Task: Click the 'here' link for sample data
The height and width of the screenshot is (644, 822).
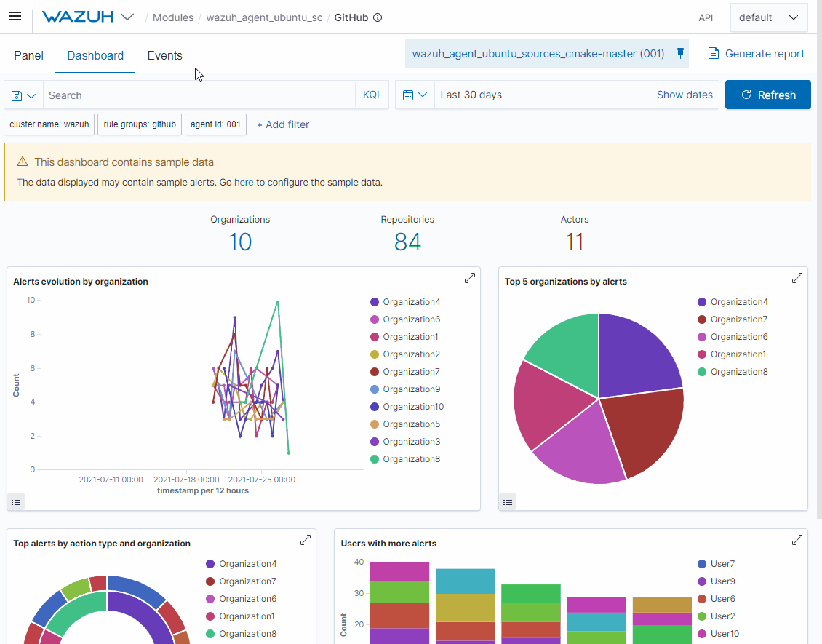Action: click(x=244, y=183)
